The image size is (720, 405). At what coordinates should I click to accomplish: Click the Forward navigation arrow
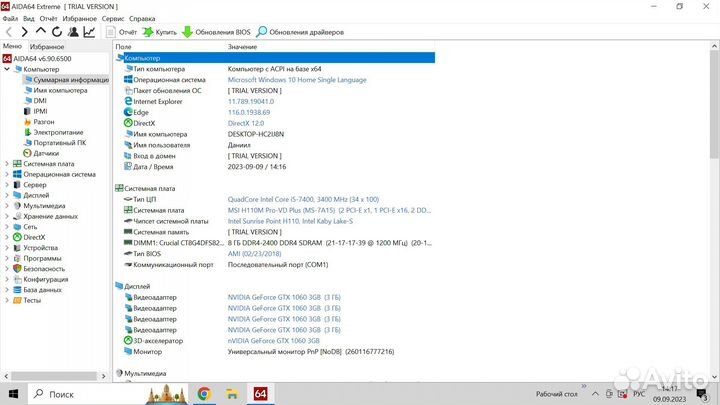coord(24,32)
